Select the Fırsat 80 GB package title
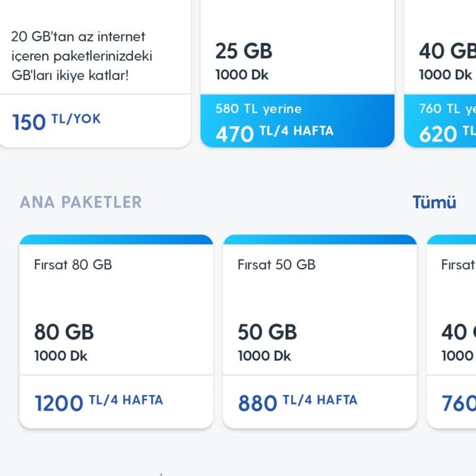This screenshot has height=476, width=476. click(73, 265)
